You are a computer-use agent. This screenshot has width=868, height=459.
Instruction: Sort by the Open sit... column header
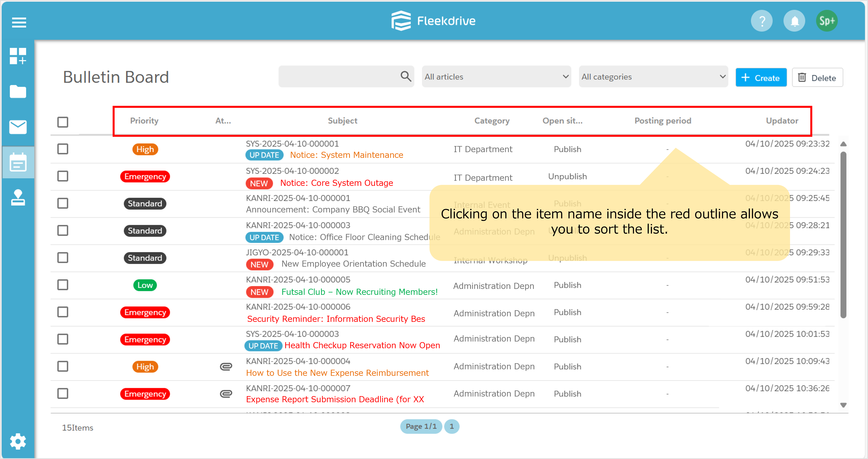562,121
